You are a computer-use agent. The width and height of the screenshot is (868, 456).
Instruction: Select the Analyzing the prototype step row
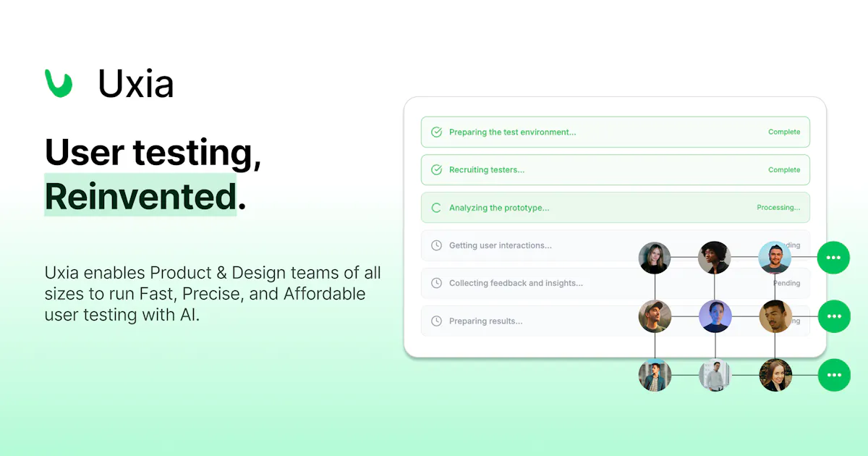click(616, 208)
